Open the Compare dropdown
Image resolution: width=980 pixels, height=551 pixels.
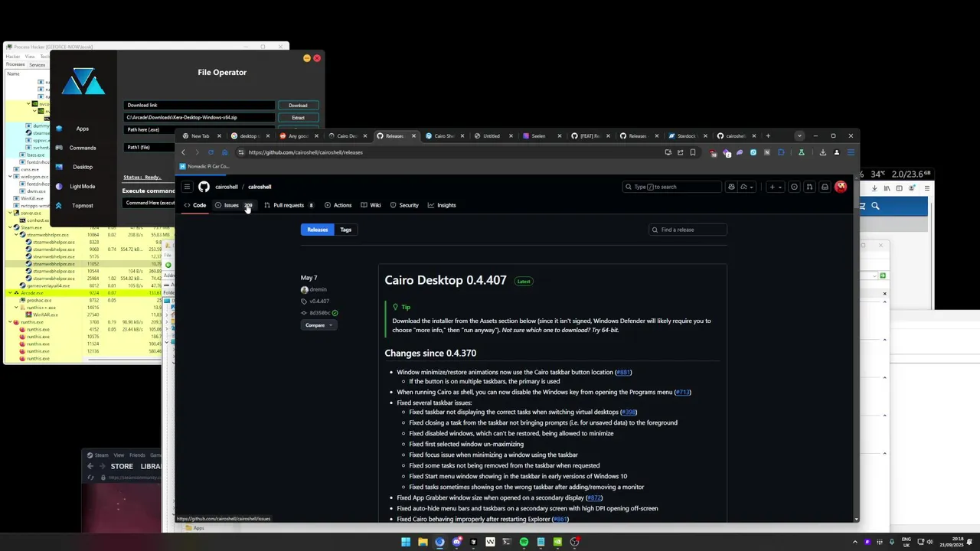pyautogui.click(x=318, y=325)
